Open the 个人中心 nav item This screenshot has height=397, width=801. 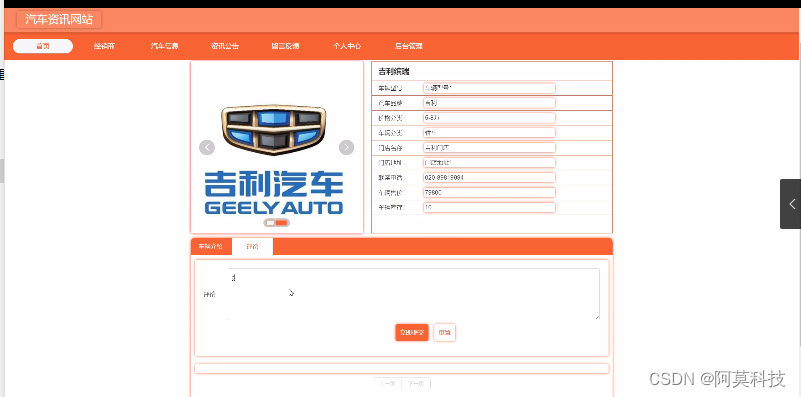click(347, 46)
